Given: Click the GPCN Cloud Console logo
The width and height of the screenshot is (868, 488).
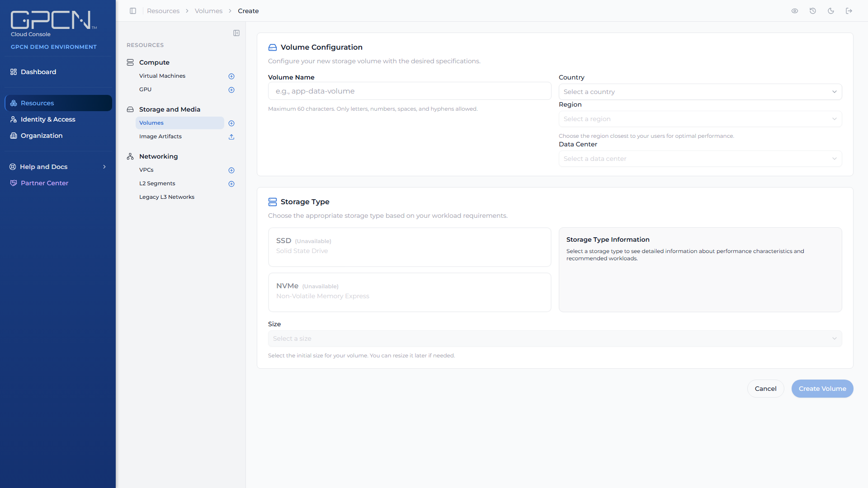Looking at the screenshot, I should click(x=53, y=24).
